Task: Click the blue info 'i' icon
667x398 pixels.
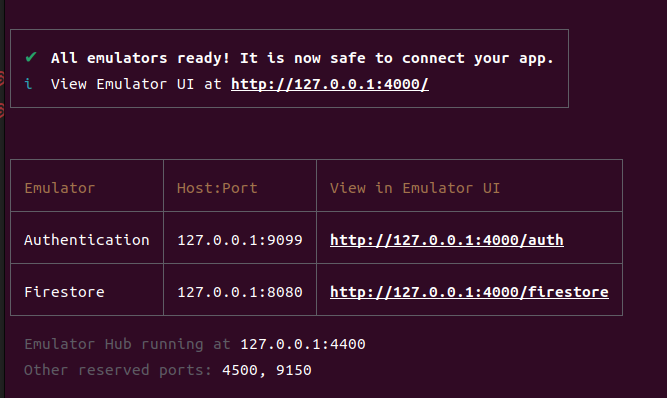Action: click(29, 84)
